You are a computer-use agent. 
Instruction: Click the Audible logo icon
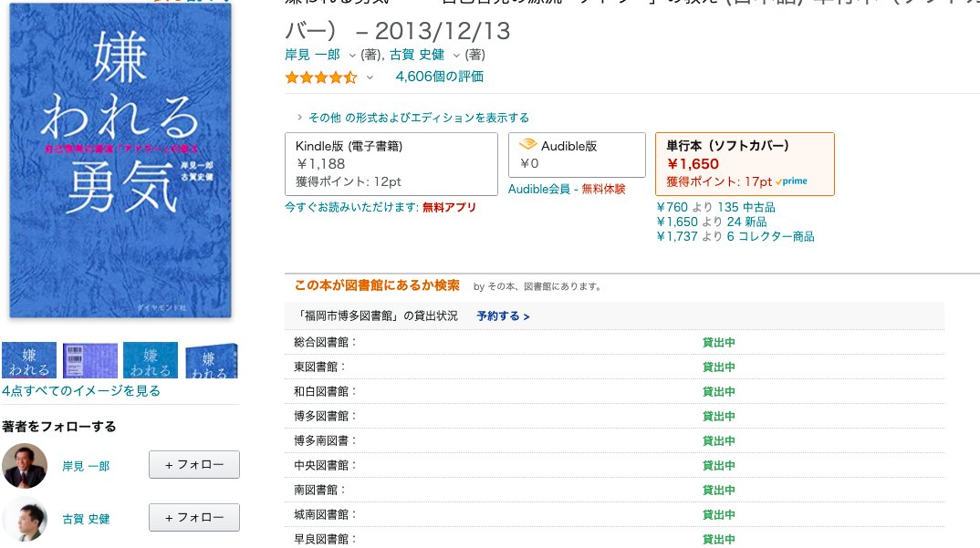[x=528, y=144]
